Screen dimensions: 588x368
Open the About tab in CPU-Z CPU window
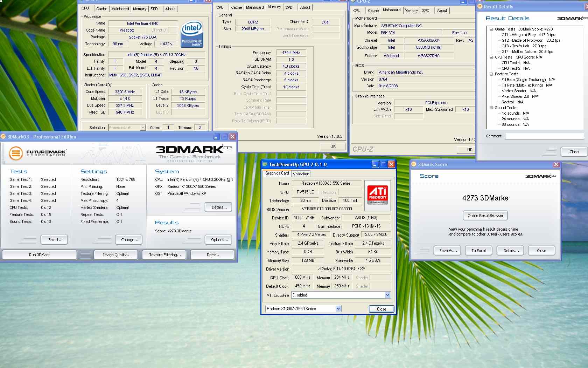[170, 9]
